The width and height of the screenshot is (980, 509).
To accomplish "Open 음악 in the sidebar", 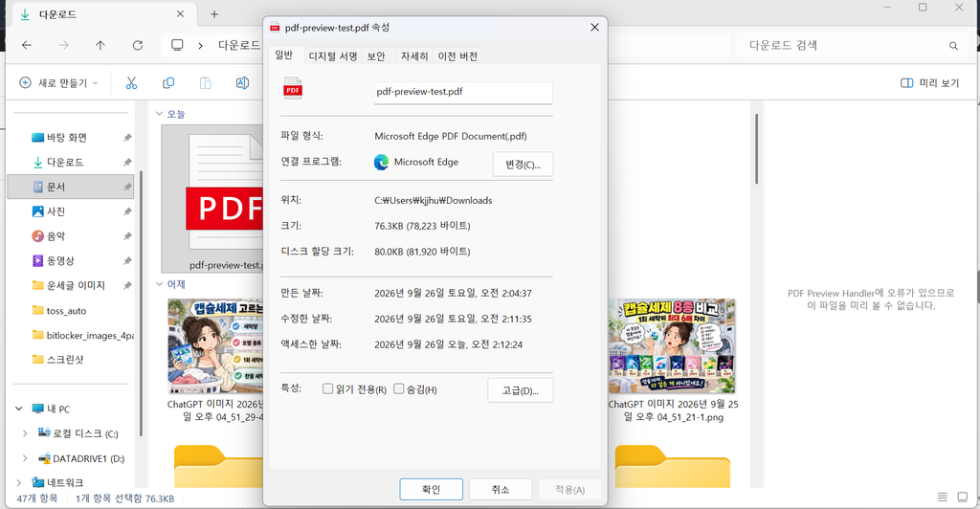I will [x=56, y=236].
